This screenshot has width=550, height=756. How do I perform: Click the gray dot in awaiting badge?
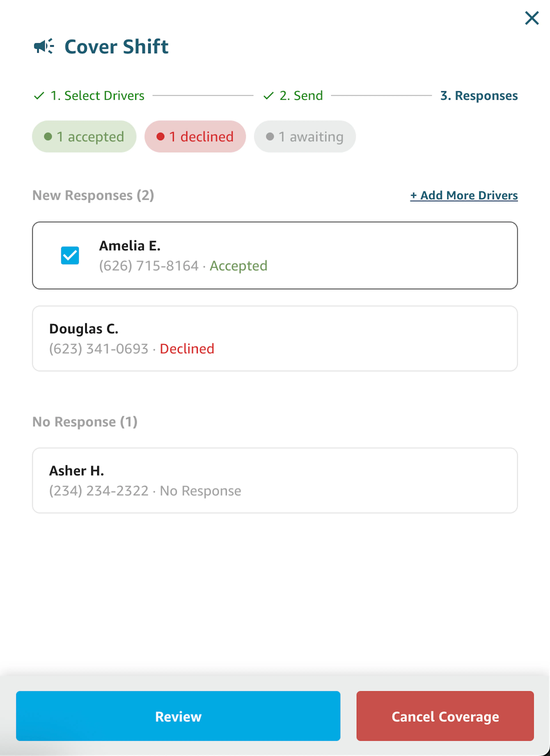[x=270, y=136]
